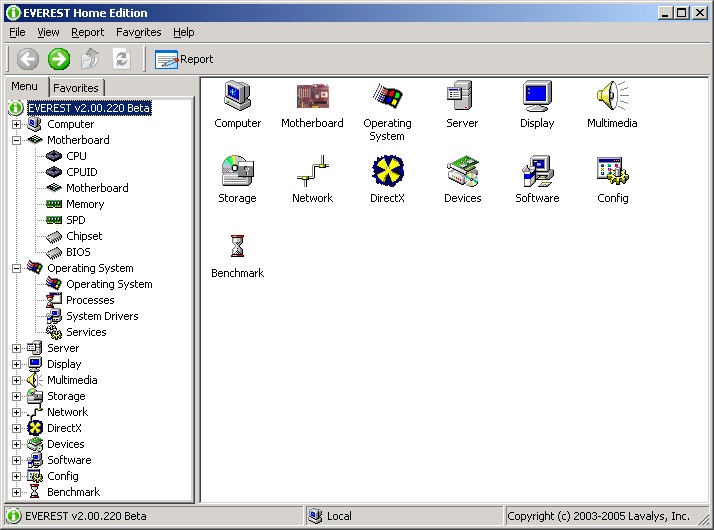
Task: Open the Benchmark hourglass icon in right pane
Action: (x=237, y=246)
